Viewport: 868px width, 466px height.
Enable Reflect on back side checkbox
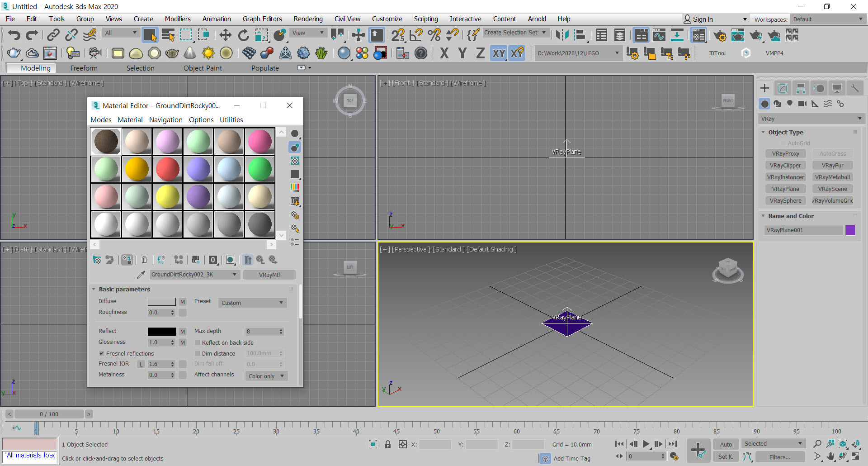pos(198,342)
